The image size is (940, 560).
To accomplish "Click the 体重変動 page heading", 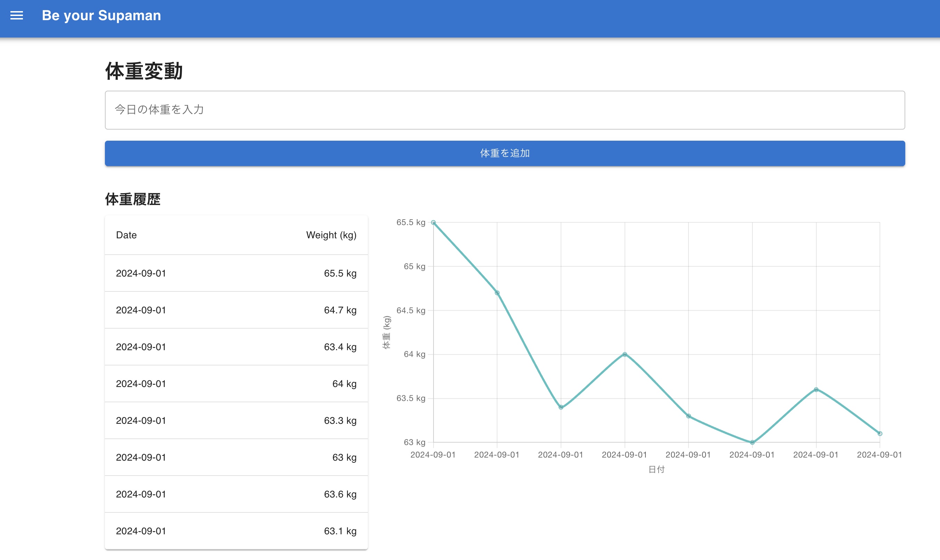I will (144, 71).
